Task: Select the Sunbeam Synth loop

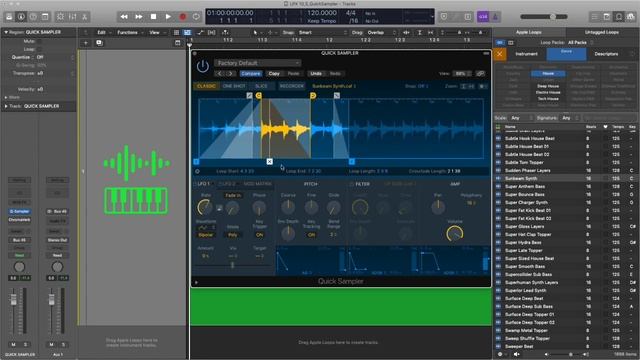Action: (x=566, y=178)
